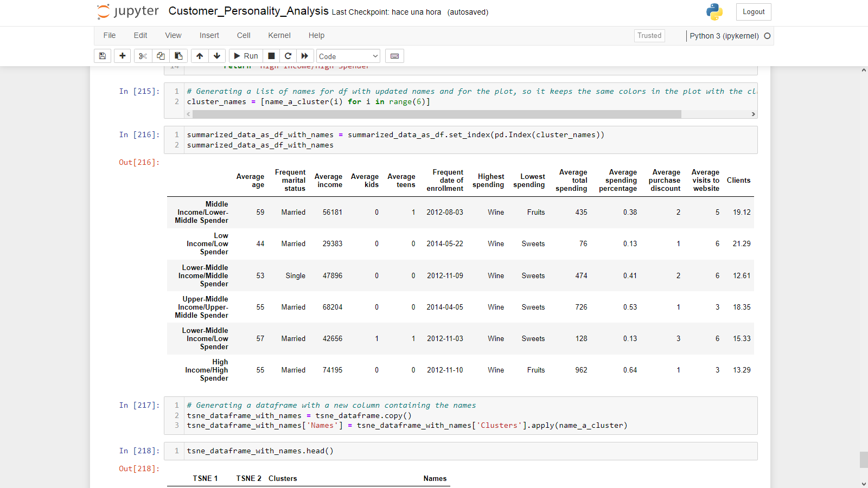Open the Cell menu
Image resolution: width=868 pixels, height=488 pixels.
[244, 35]
